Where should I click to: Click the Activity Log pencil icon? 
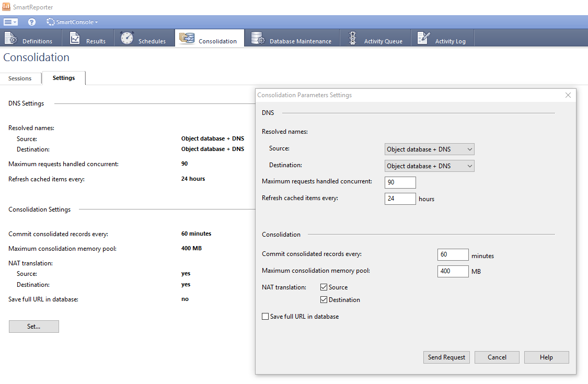coord(424,38)
